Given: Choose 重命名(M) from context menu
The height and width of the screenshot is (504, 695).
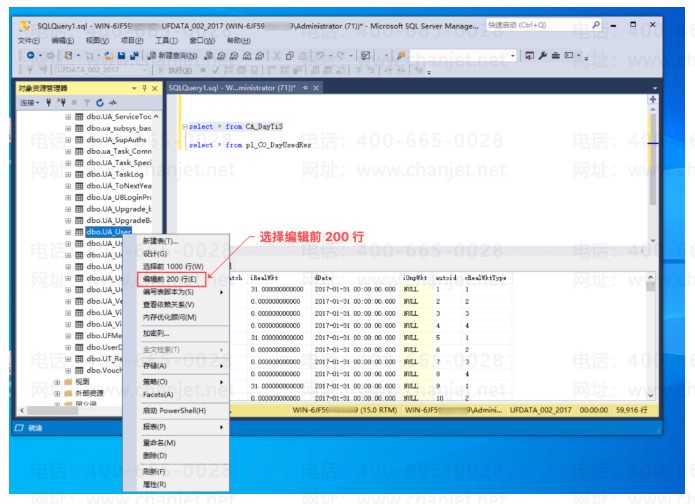Looking at the screenshot, I should (x=176, y=443).
